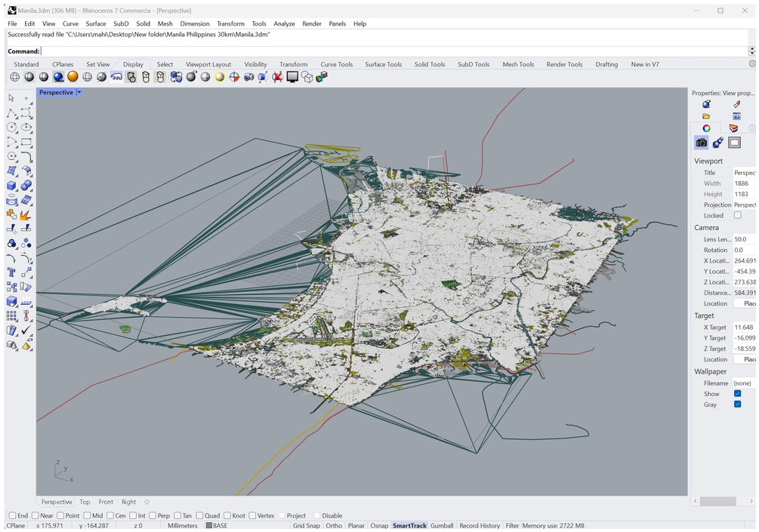This screenshot has height=532, width=759.
Task: Click the BASE layer color swatch
Action: (x=209, y=526)
